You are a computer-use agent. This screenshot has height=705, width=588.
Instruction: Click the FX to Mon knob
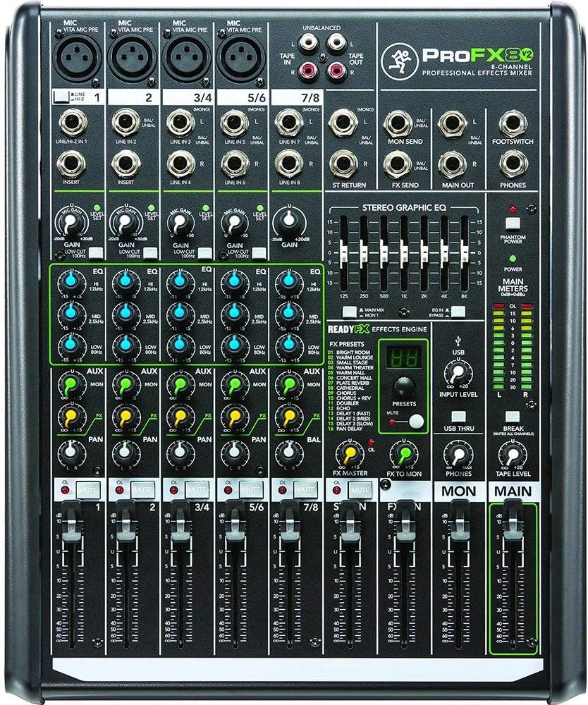point(404,453)
